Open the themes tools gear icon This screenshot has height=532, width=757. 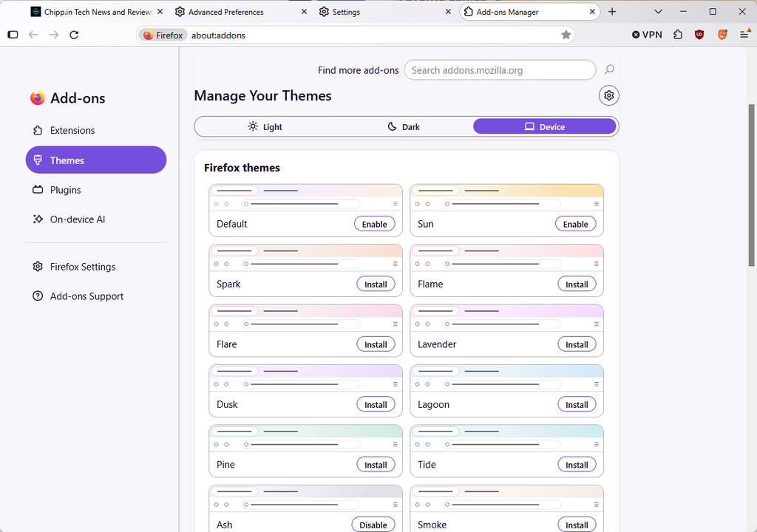[609, 95]
